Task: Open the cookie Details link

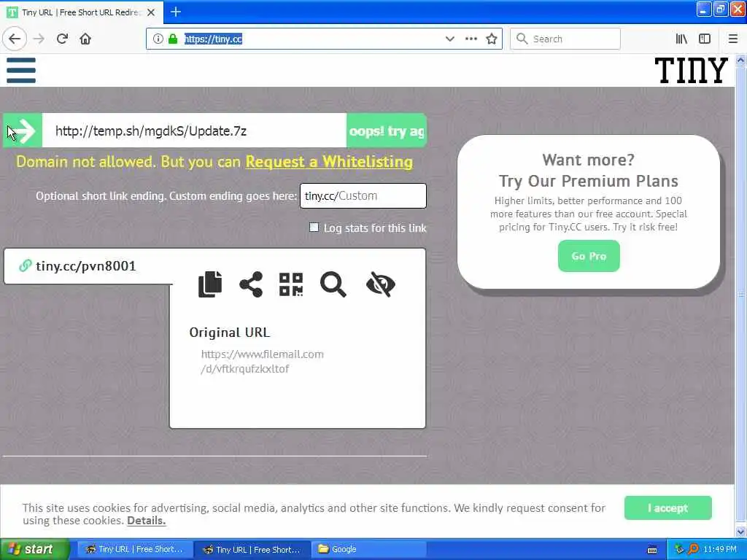Action: click(x=146, y=521)
